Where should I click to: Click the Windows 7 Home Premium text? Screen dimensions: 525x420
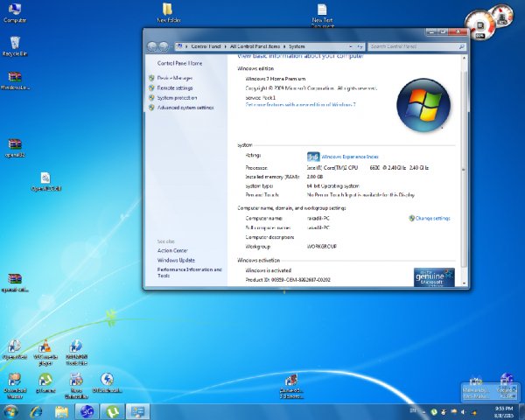point(276,79)
